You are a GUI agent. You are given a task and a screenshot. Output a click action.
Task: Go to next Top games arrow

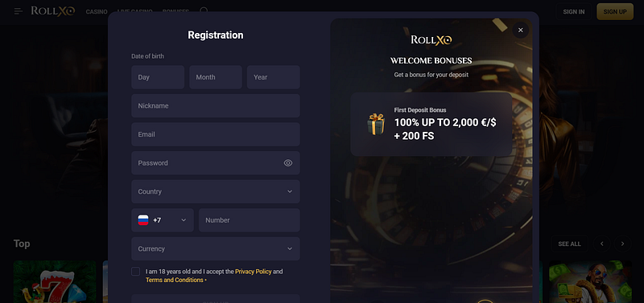click(x=622, y=244)
